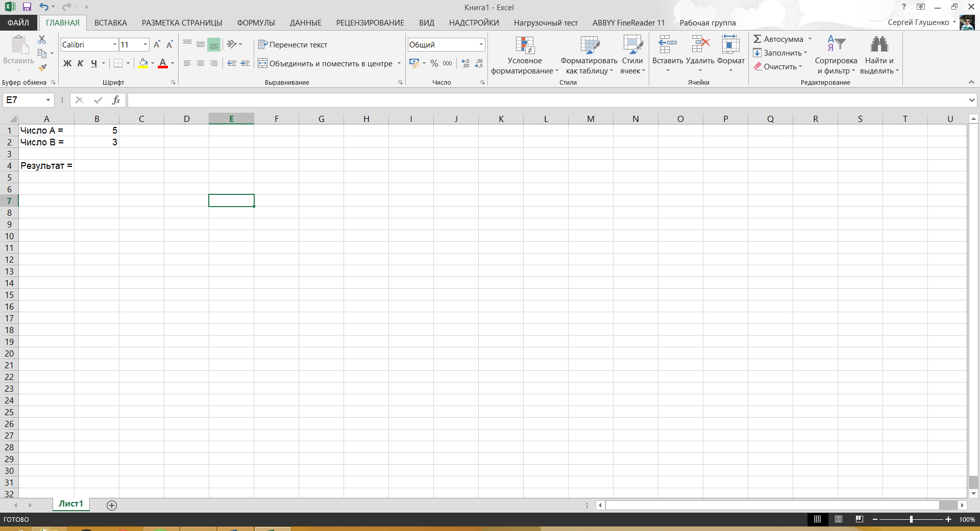Click the Borders icon

pyautogui.click(x=118, y=63)
